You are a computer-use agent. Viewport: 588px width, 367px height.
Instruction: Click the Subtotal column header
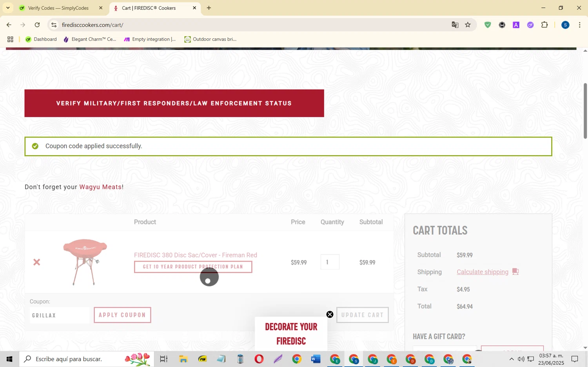371,222
